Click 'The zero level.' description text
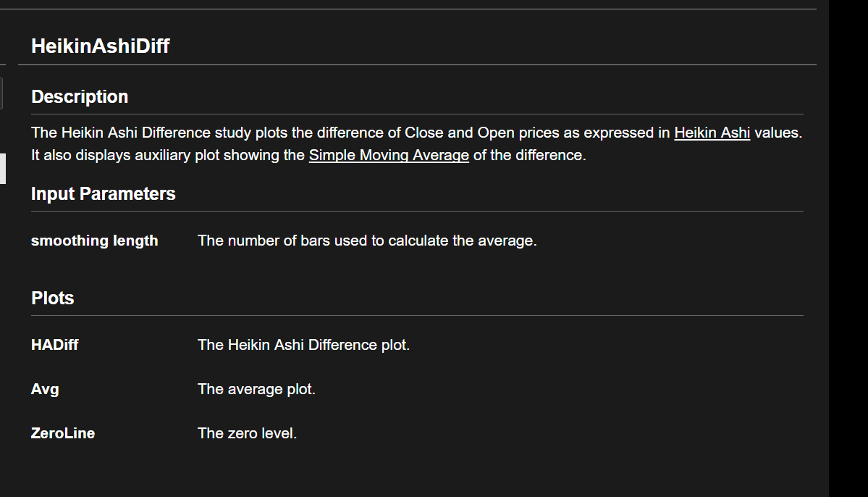The image size is (868, 497). 247,433
